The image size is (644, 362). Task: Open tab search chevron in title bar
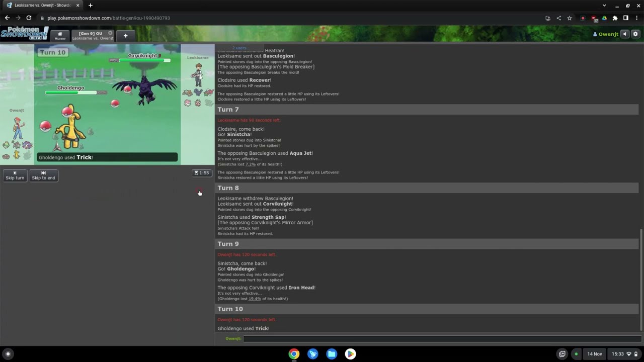point(604,6)
